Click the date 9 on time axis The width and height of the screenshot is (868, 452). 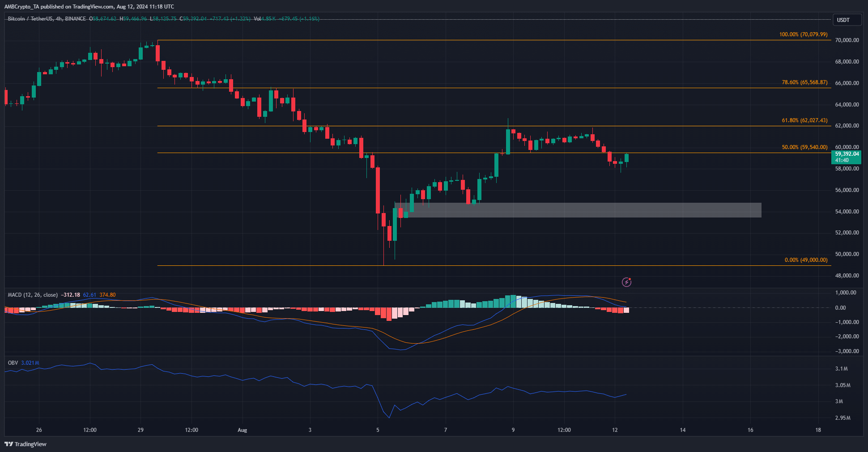click(x=513, y=430)
